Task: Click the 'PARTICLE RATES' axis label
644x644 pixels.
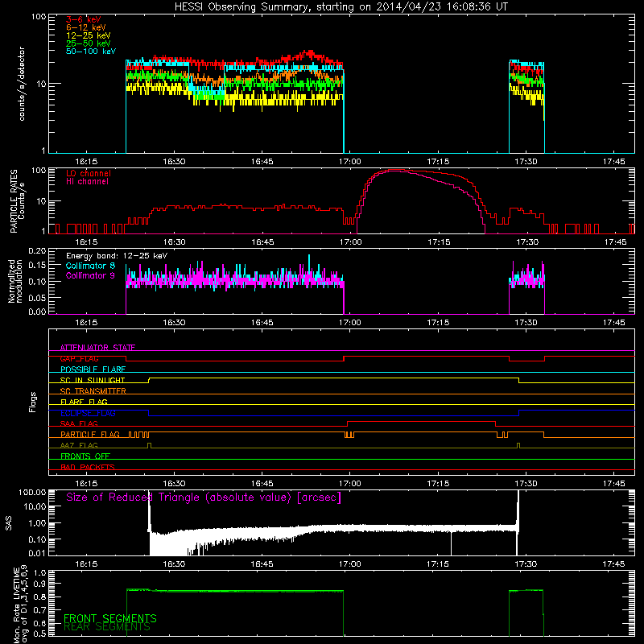Action: [x=14, y=200]
